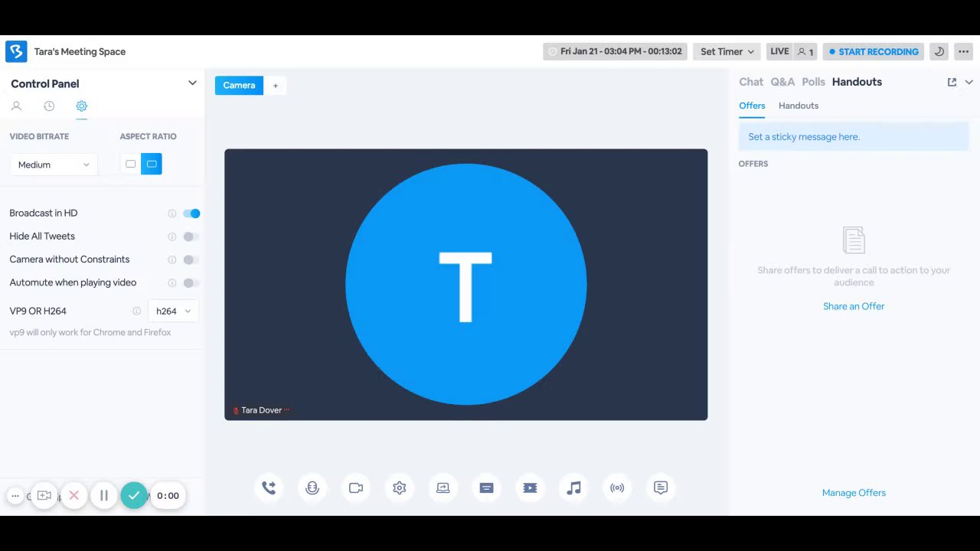
Task: Open the top-right more options menu
Action: [x=963, y=51]
